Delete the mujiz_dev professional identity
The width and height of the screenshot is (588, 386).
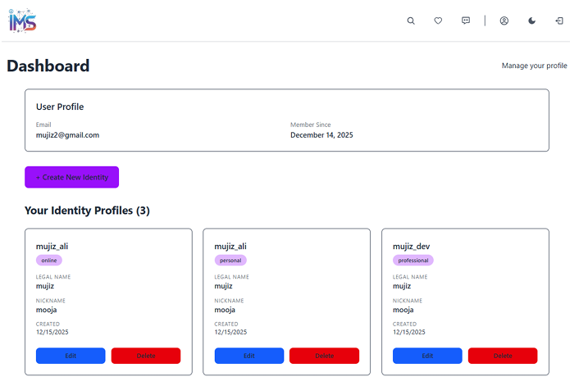[503, 356]
